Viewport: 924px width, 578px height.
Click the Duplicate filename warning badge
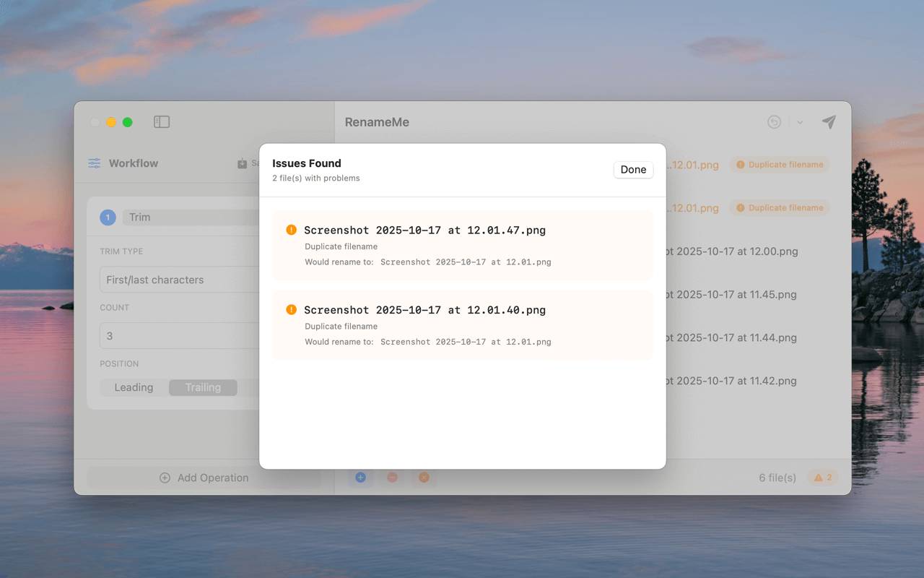coord(779,164)
